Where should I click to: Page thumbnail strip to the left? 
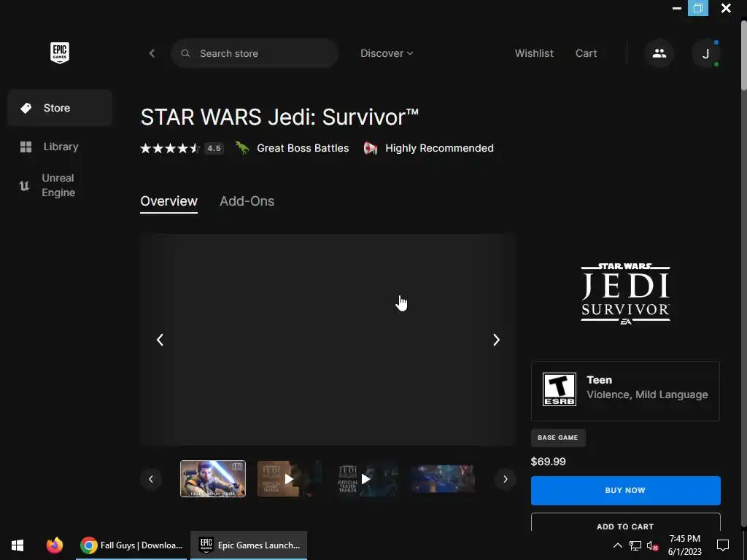click(151, 479)
